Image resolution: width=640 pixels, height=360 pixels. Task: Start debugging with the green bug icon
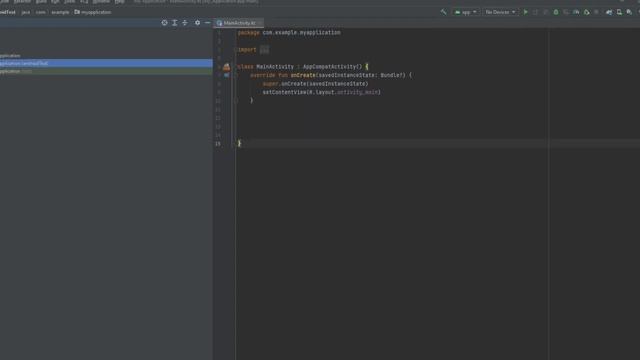click(556, 12)
